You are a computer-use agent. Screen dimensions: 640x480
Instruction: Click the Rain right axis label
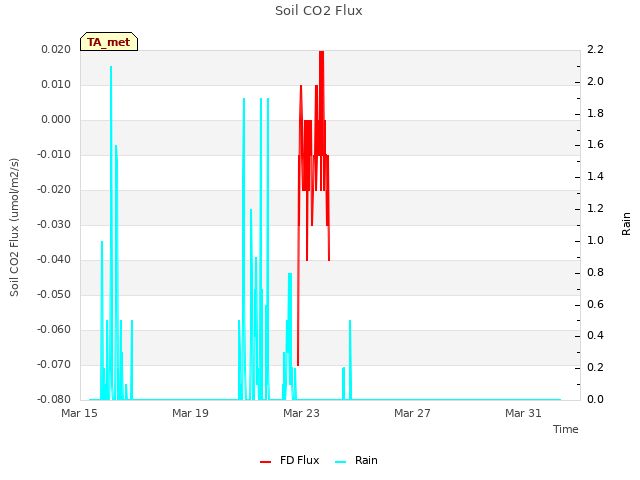[626, 224]
